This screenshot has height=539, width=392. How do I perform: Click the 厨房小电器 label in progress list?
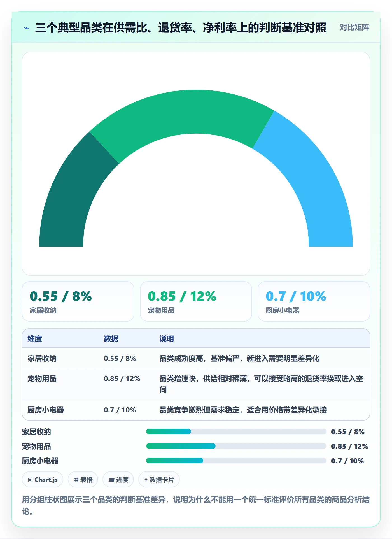click(x=40, y=461)
